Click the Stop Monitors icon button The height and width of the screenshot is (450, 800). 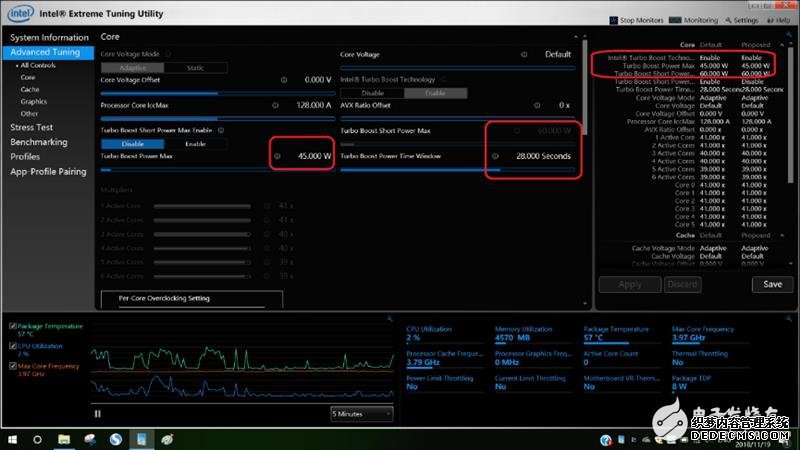click(x=613, y=20)
